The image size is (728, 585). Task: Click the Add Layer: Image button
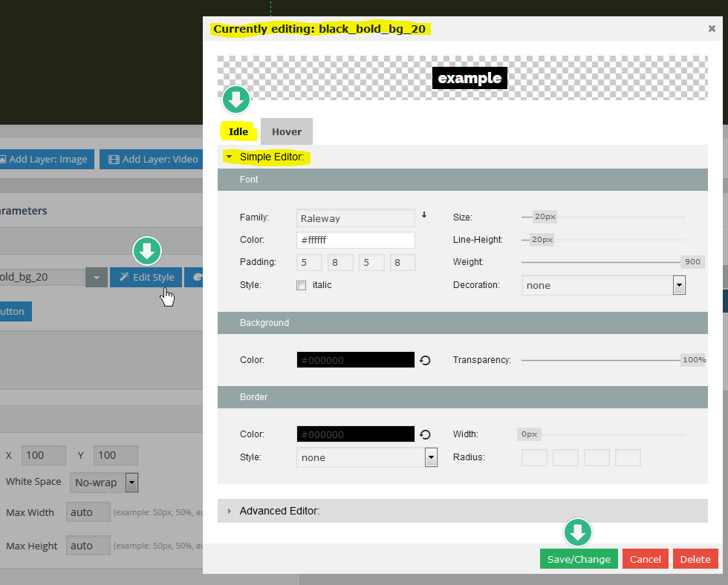46,159
